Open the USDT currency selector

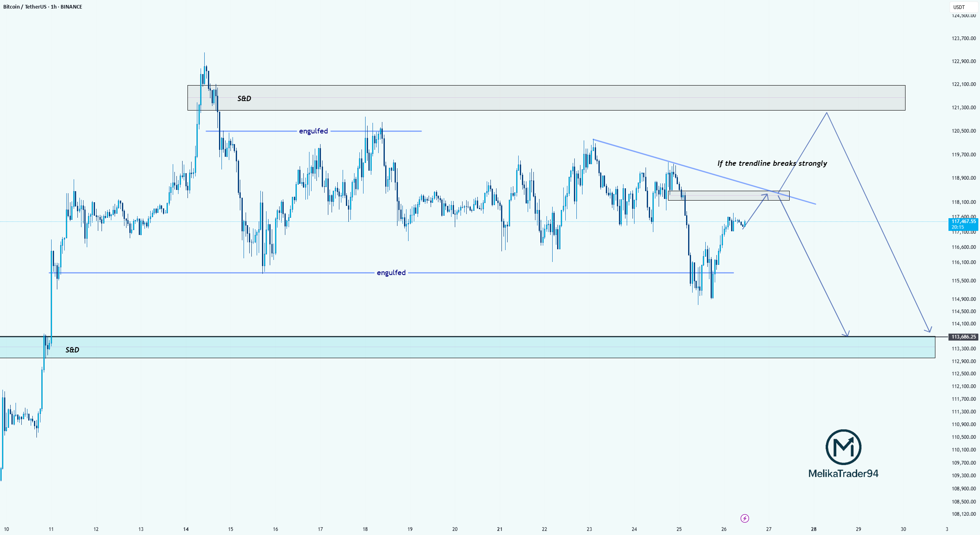[x=963, y=7]
